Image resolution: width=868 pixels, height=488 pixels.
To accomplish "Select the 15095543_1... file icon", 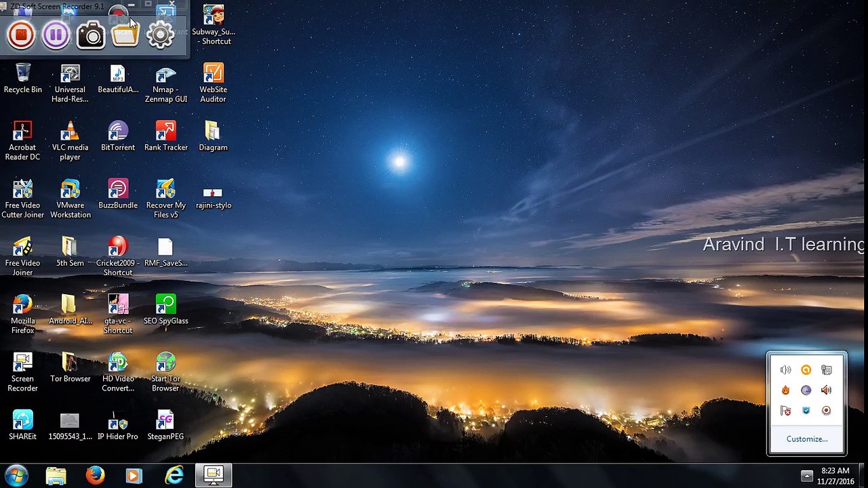I will point(70,426).
